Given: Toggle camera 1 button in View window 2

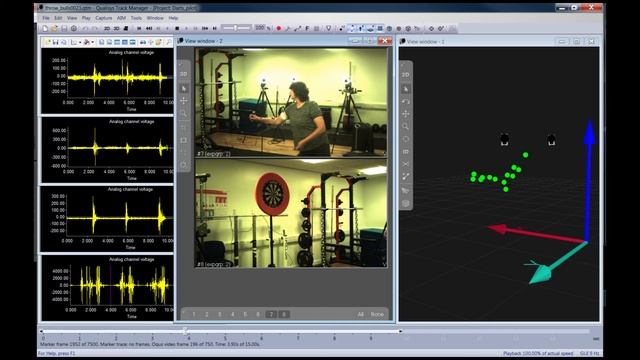Looking at the screenshot, I should pyautogui.click(x=194, y=314).
